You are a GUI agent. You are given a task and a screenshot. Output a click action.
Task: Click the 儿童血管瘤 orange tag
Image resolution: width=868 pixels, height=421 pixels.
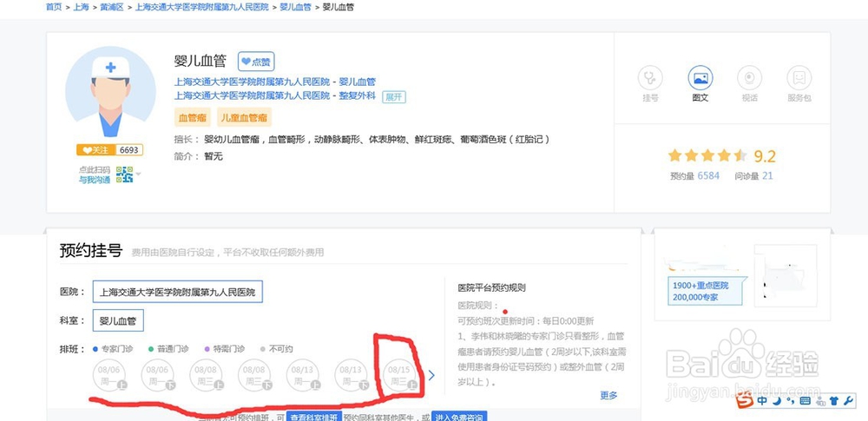pos(244,117)
